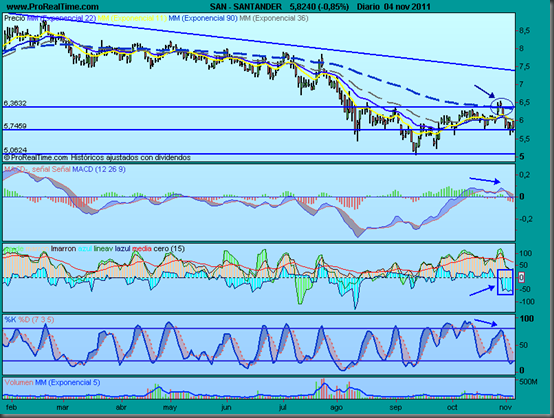Click the señal Señal legend in MACD panel

point(51,170)
